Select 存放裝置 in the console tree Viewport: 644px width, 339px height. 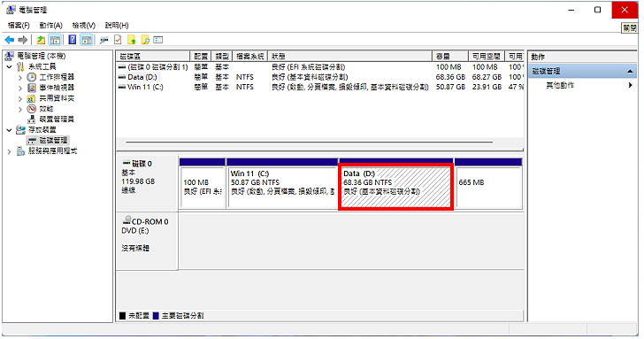[x=42, y=130]
